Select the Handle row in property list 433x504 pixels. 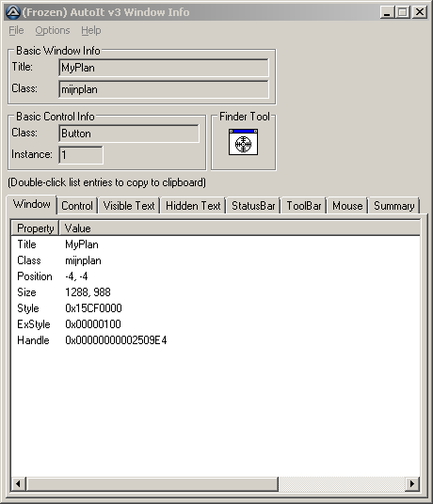pyautogui.click(x=216, y=340)
